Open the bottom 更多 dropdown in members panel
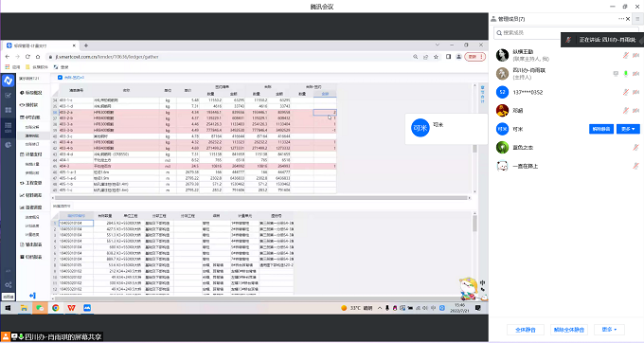Screen dimensions: 644x343 [x=609, y=330]
